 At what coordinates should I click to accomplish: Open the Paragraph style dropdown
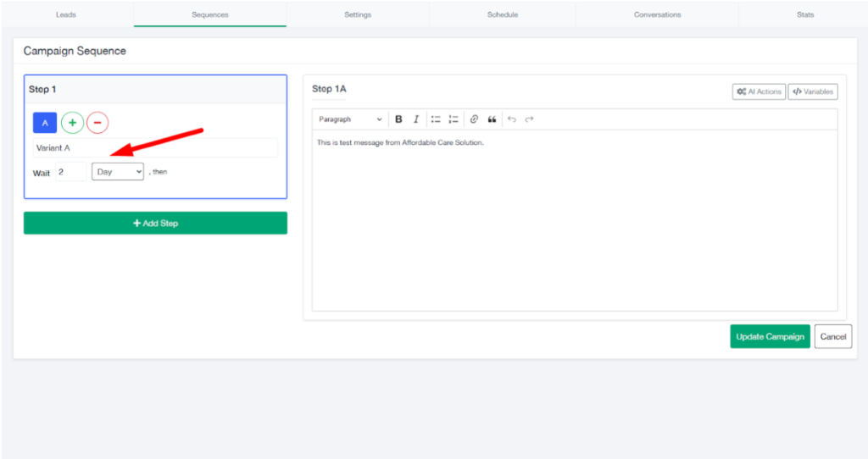pos(350,119)
